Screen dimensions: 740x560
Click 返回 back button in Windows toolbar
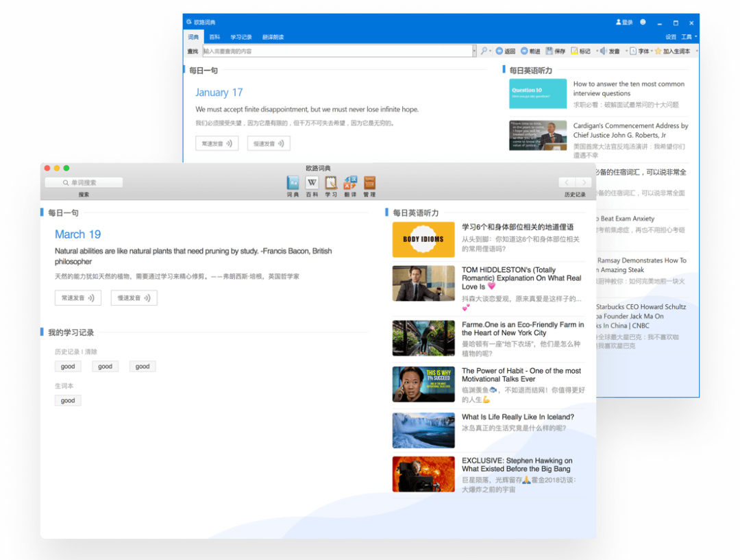click(506, 51)
